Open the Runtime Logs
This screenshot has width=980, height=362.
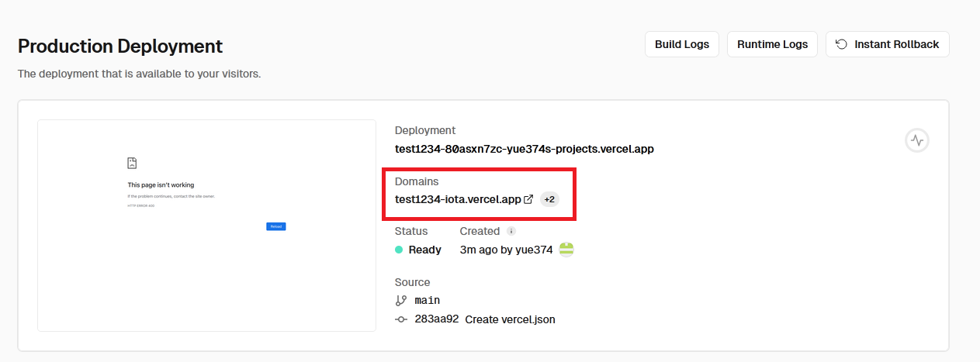[772, 44]
